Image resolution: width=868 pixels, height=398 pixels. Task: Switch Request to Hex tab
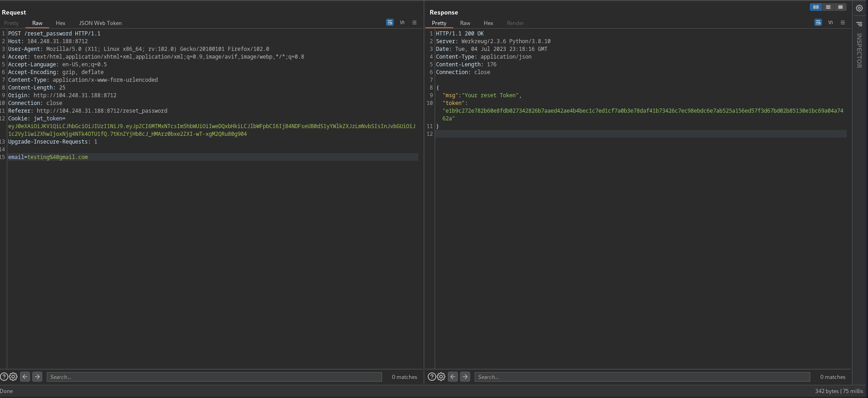coord(60,23)
